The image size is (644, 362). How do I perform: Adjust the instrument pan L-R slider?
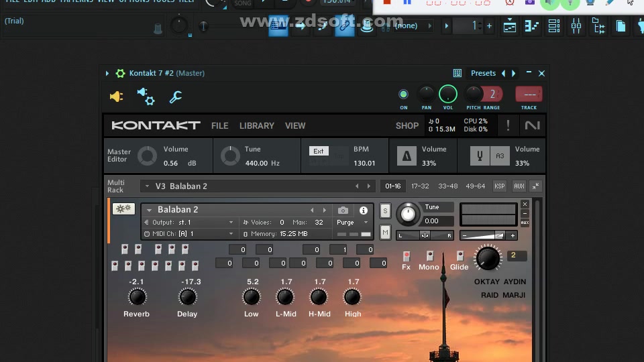click(x=425, y=235)
